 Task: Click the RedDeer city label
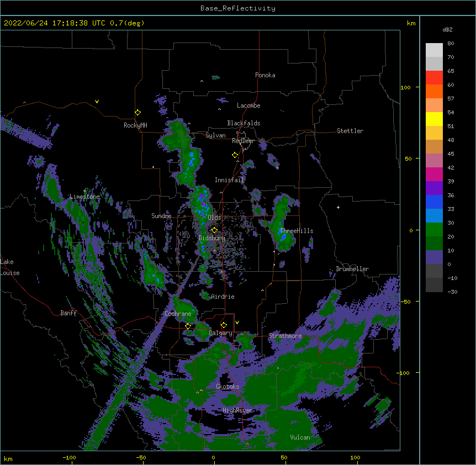tap(243, 141)
